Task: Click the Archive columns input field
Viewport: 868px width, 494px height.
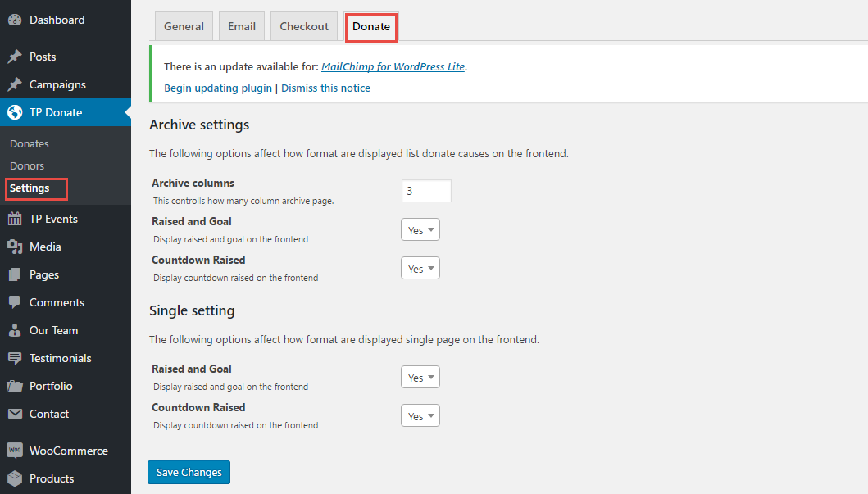Action: click(x=425, y=190)
